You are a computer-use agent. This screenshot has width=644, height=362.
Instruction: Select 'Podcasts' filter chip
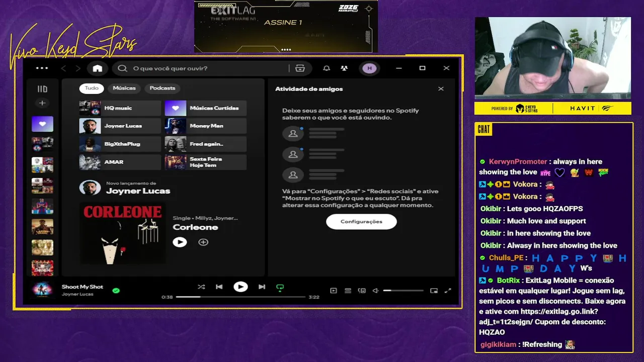[x=163, y=88]
